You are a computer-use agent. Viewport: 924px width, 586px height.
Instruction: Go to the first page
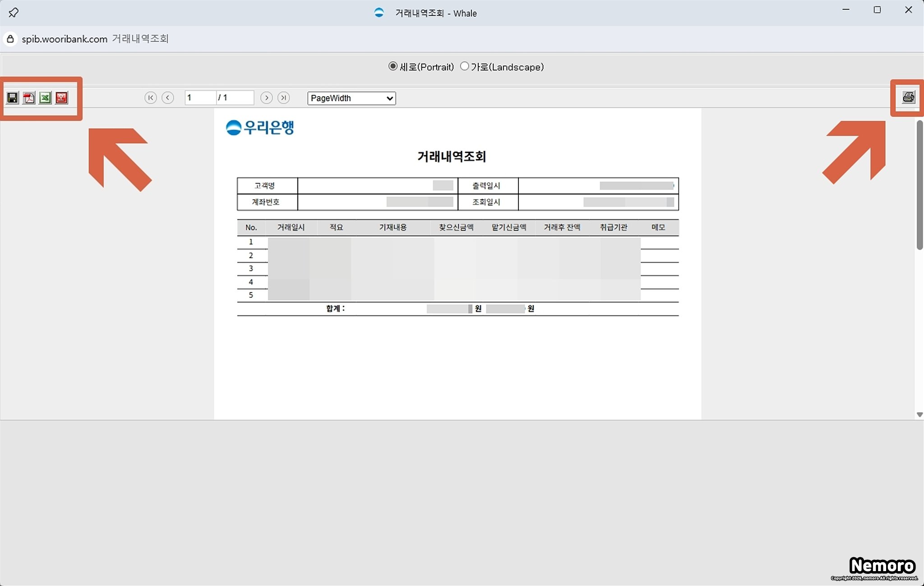(x=150, y=98)
